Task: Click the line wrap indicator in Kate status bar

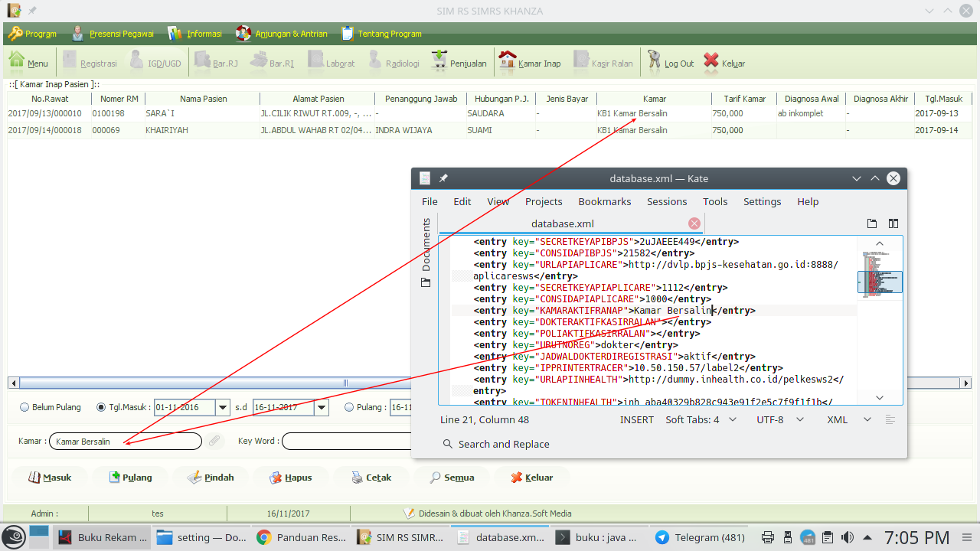Action: coord(890,419)
